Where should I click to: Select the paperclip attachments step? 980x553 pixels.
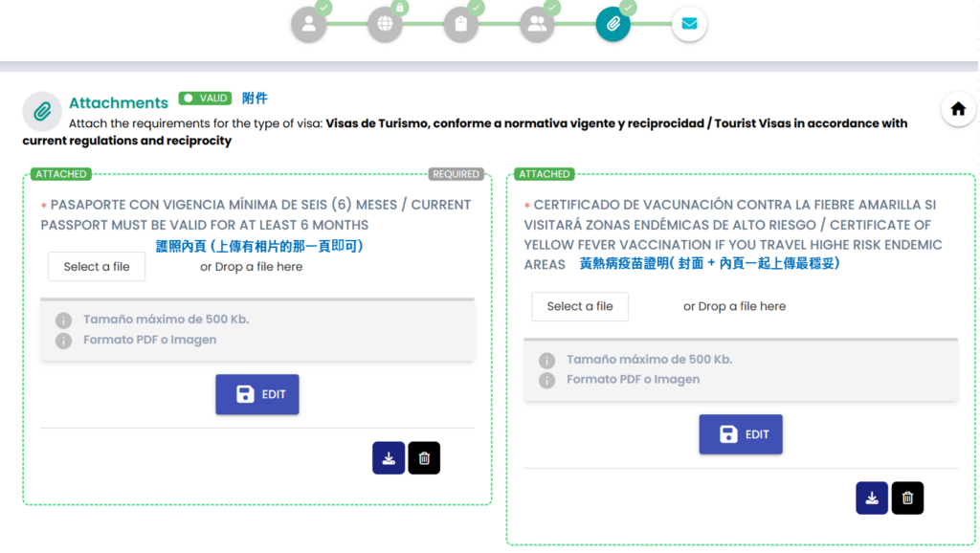click(x=612, y=25)
